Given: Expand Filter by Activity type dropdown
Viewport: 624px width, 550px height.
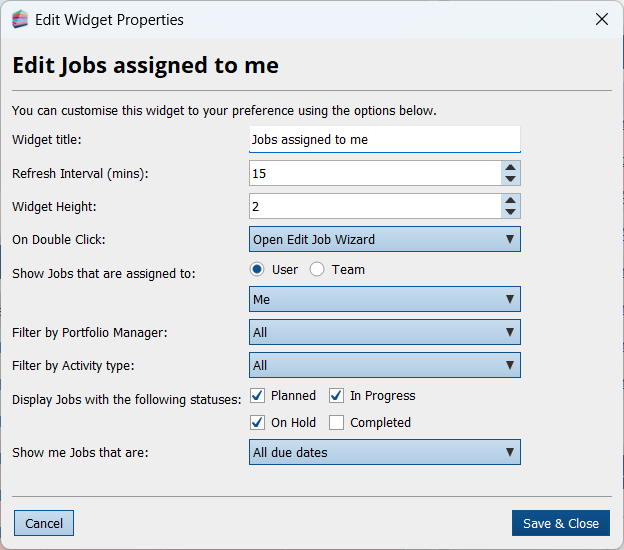Looking at the screenshot, I should click(x=384, y=365).
